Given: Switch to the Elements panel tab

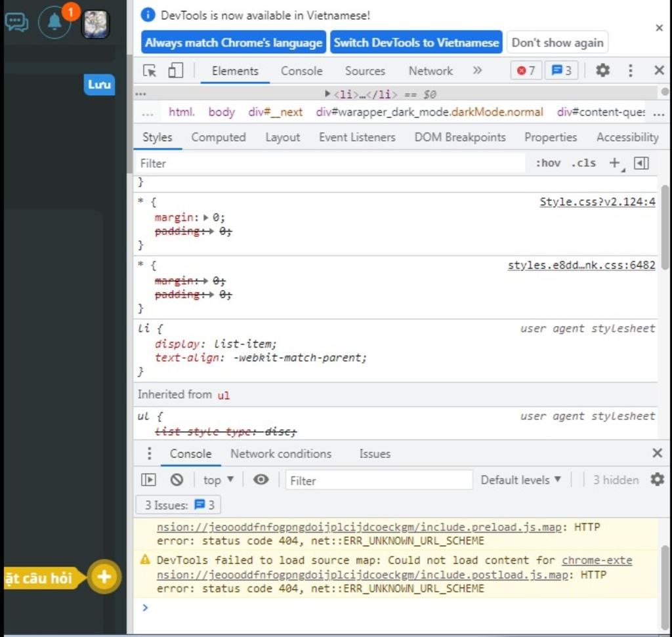Looking at the screenshot, I should [235, 71].
